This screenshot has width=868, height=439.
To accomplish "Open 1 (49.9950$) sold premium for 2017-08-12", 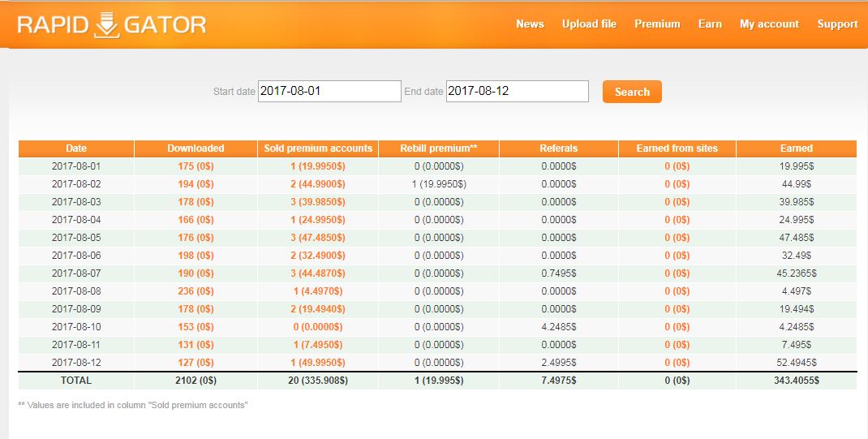I will (x=318, y=363).
